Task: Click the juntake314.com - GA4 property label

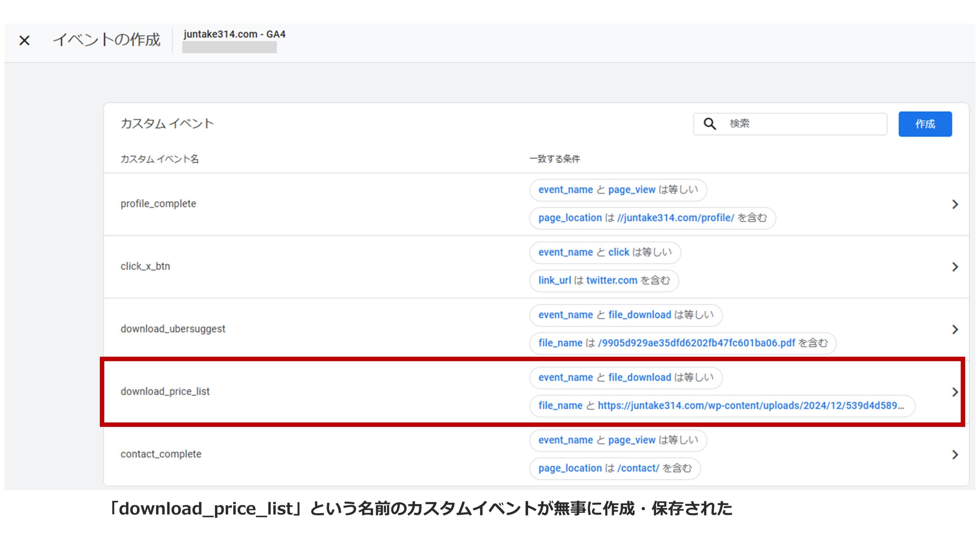Action: pos(234,35)
